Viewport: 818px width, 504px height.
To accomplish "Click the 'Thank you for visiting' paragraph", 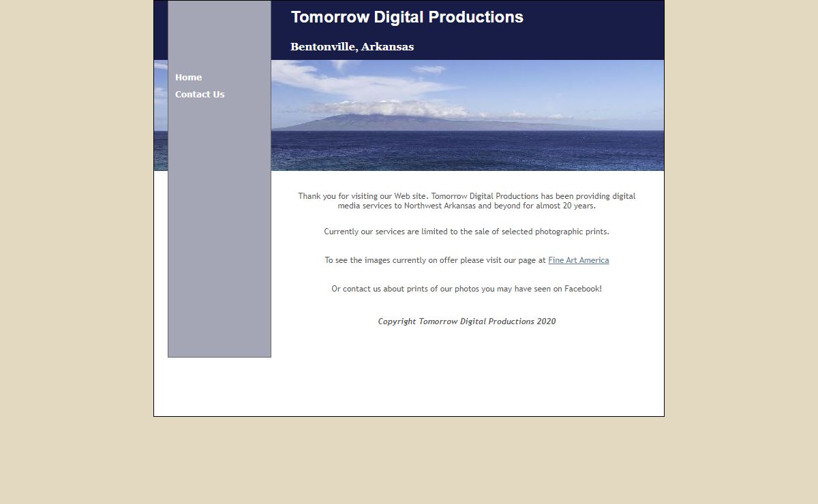I will coord(467,201).
